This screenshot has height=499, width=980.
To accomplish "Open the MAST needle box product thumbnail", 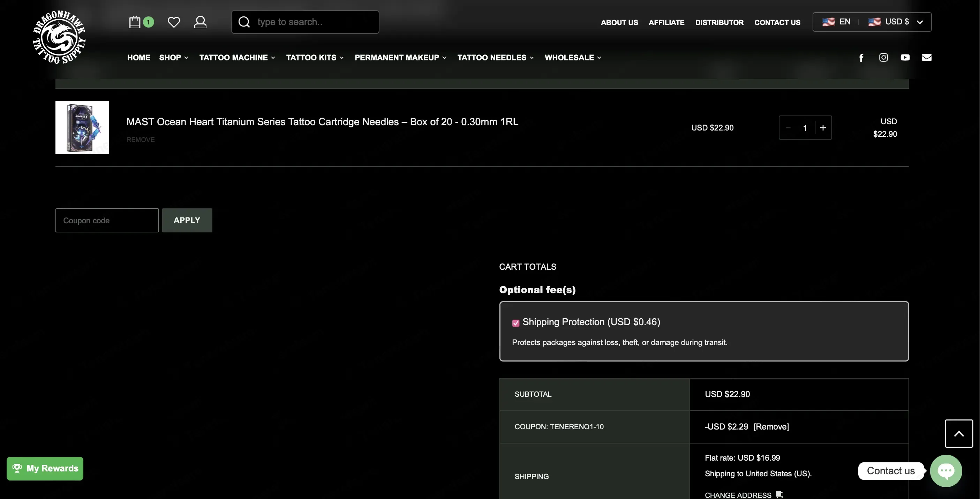I will 82,127.
